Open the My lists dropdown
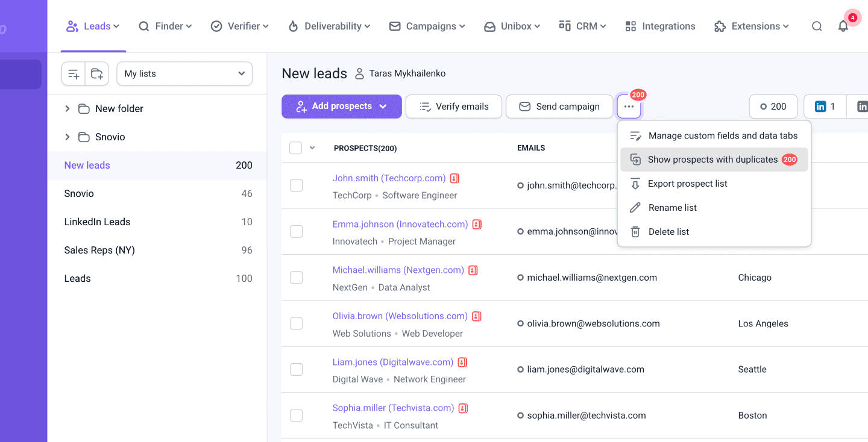 pyautogui.click(x=184, y=73)
